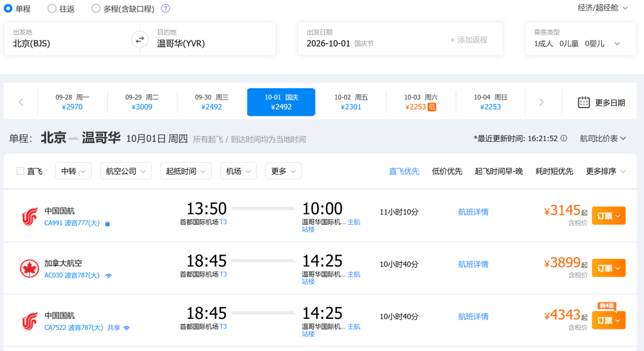
Task: Show next dates with right arrow
Action: point(541,102)
